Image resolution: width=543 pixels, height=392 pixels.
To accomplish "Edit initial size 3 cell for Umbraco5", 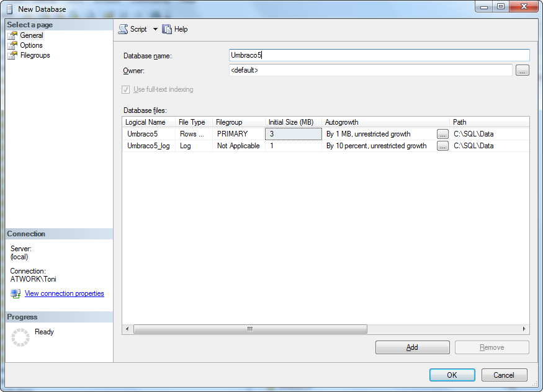I will [294, 134].
